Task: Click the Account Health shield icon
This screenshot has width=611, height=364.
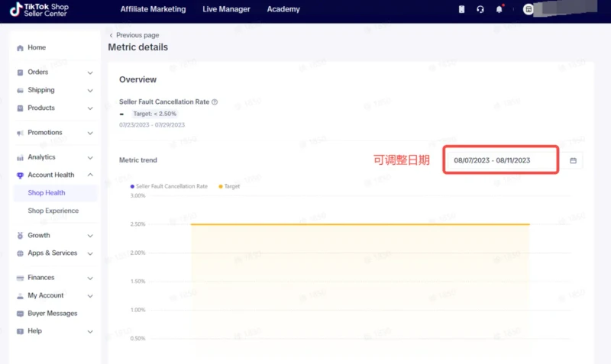Action: tap(21, 176)
